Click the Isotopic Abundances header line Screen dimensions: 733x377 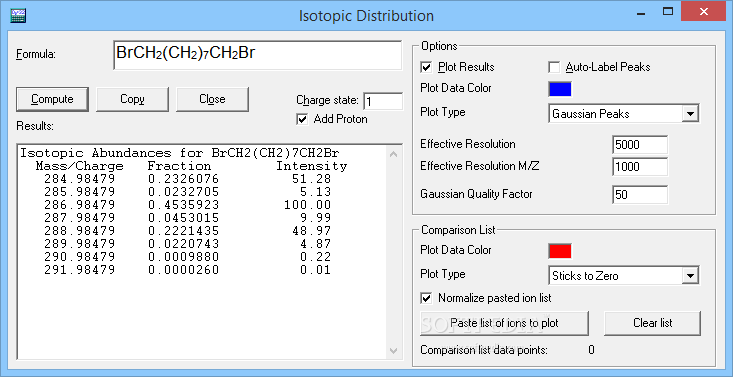pos(180,153)
